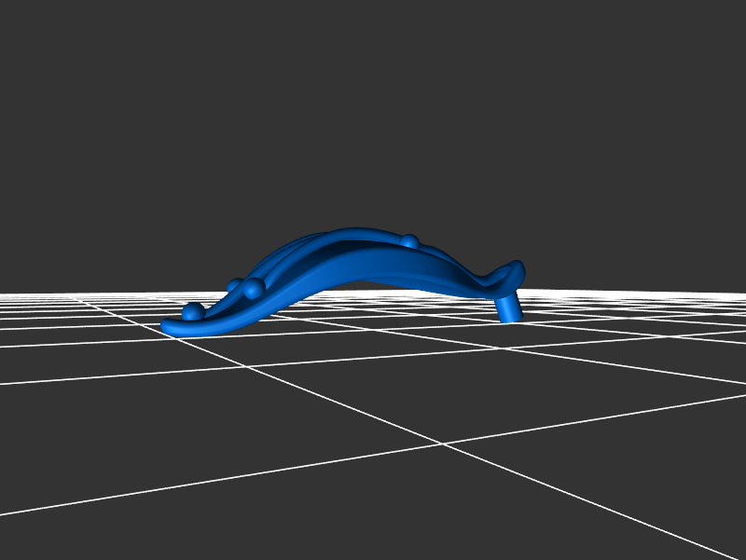Select the upturned curled tip at right end
This screenshot has height=560, width=746.
[x=516, y=269]
